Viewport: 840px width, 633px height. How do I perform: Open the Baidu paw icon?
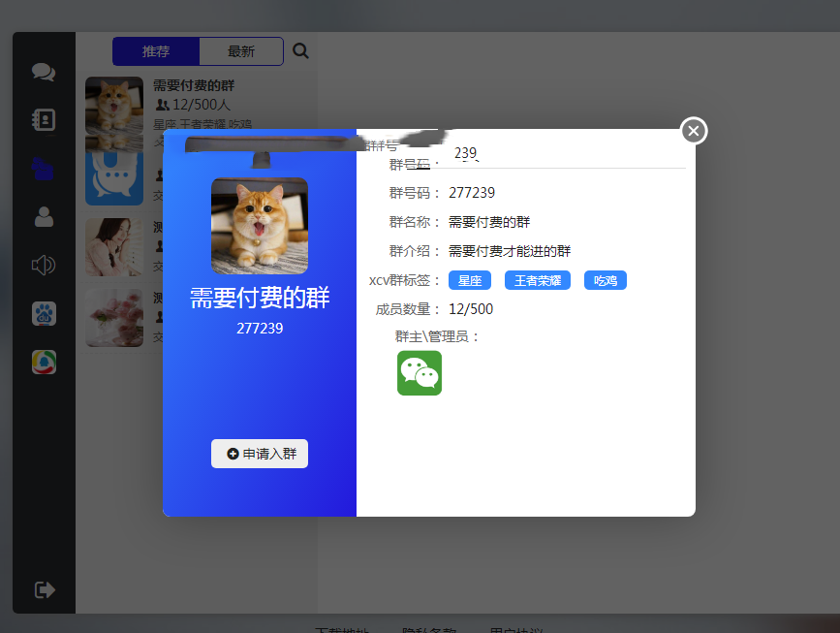coord(44,313)
